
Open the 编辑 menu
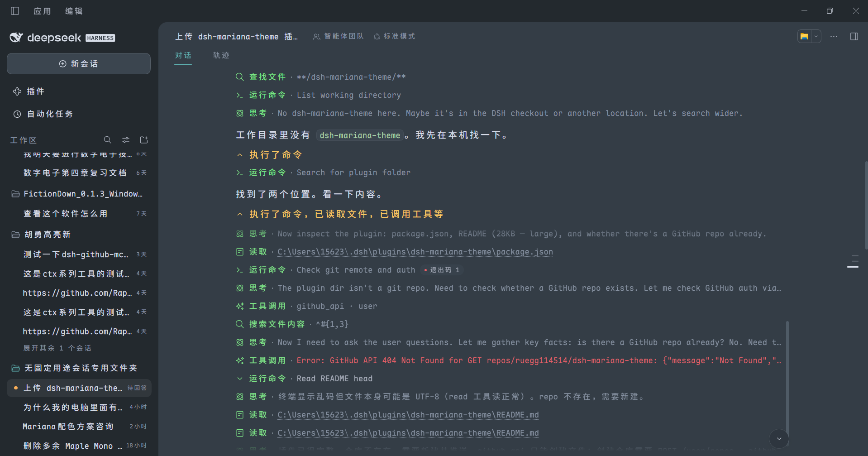(74, 11)
